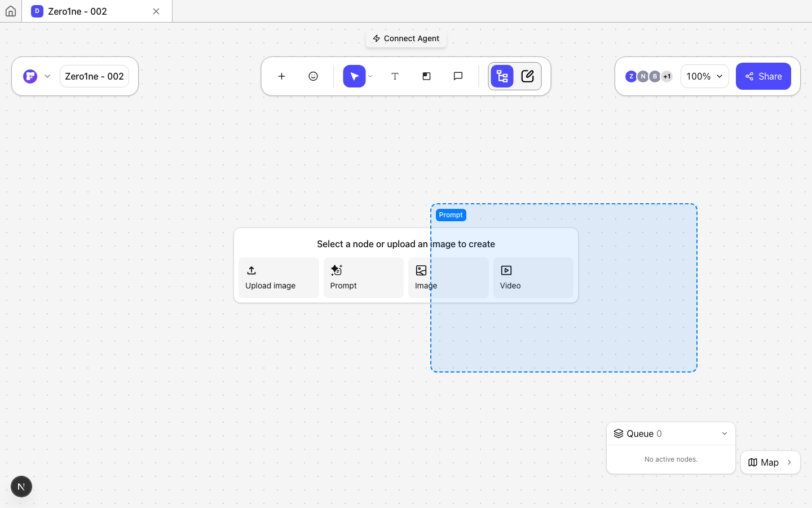Click the blue Prompt label tag
This screenshot has width=812, height=508.
coord(451,215)
